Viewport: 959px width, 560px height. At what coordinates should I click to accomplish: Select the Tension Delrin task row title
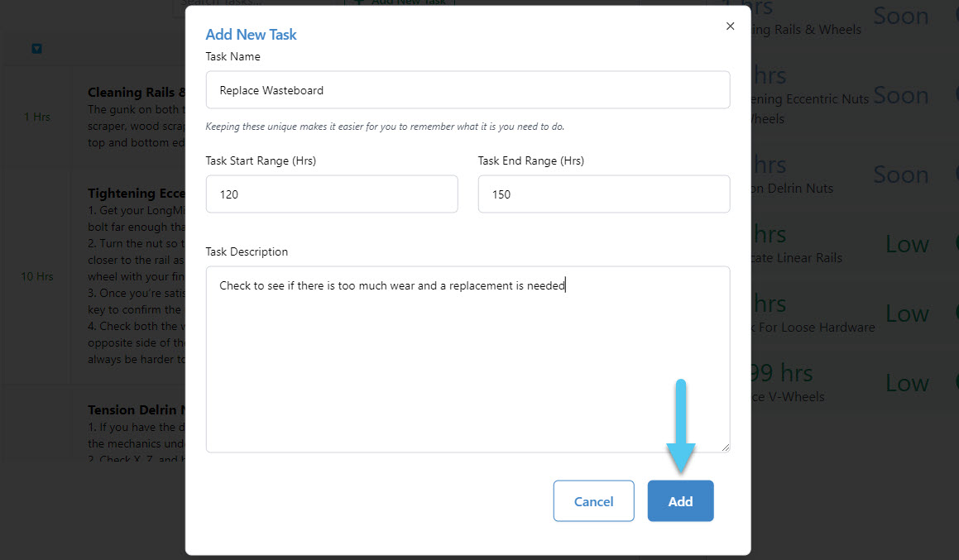click(x=132, y=410)
